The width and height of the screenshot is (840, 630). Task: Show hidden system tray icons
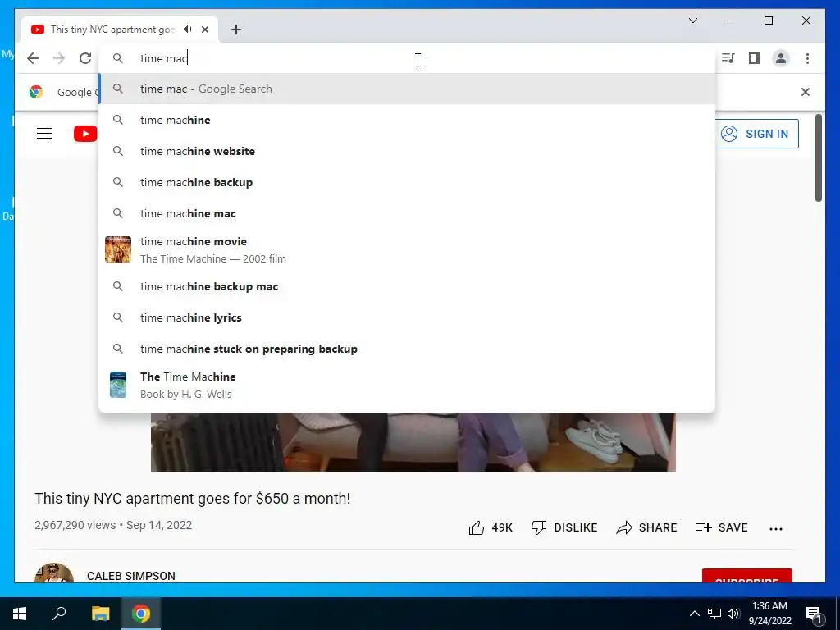[x=694, y=614]
